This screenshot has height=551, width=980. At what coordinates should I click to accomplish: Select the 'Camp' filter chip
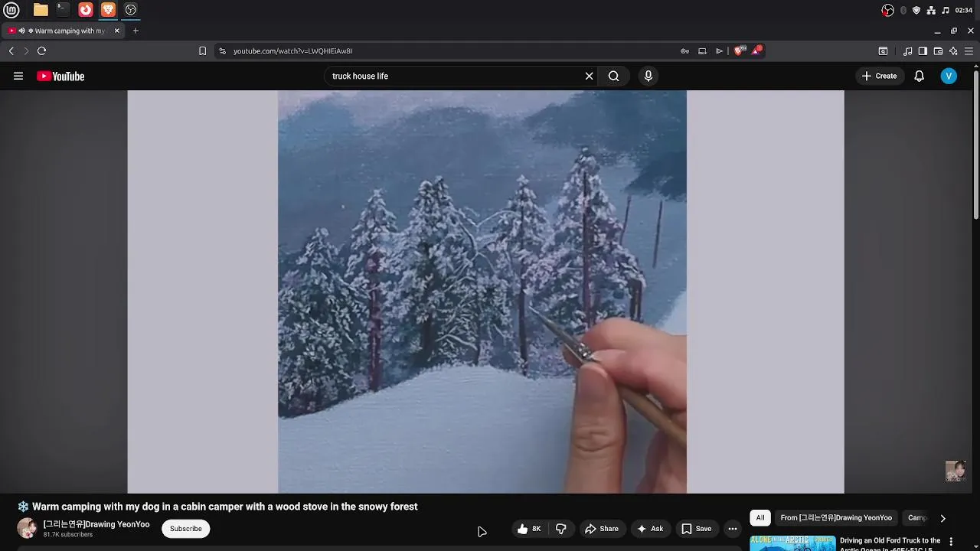[x=917, y=518]
